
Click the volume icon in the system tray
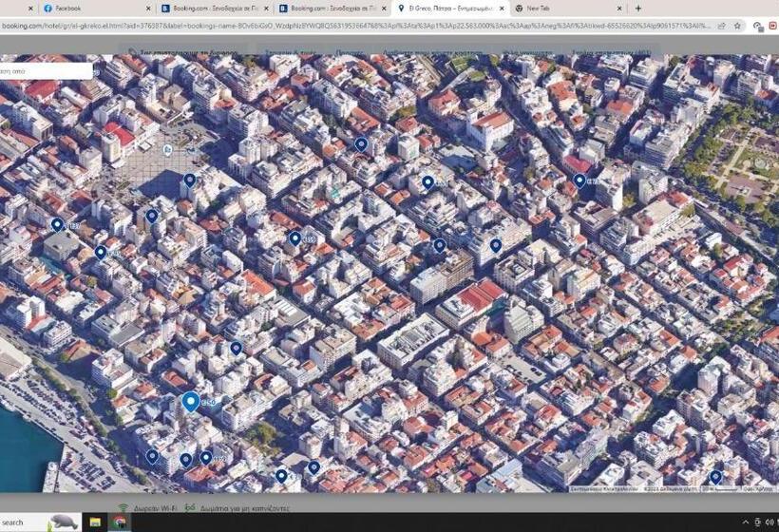tap(758, 522)
